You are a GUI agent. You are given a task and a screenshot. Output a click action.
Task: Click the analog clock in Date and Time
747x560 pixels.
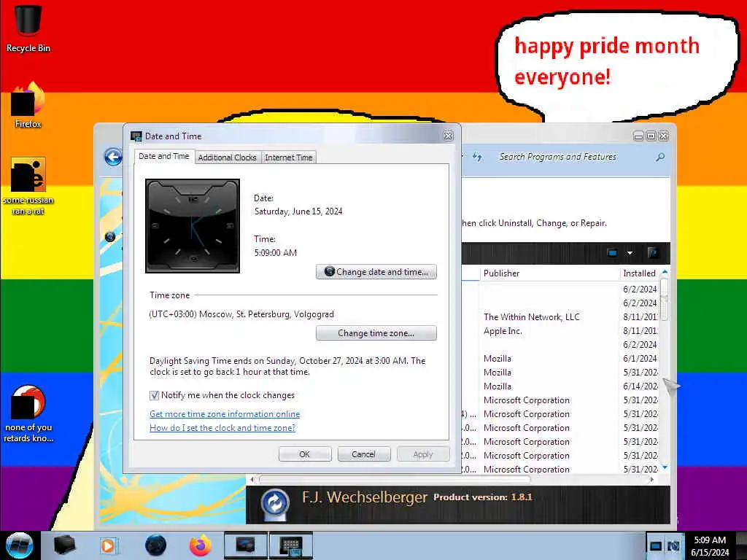pos(193,226)
